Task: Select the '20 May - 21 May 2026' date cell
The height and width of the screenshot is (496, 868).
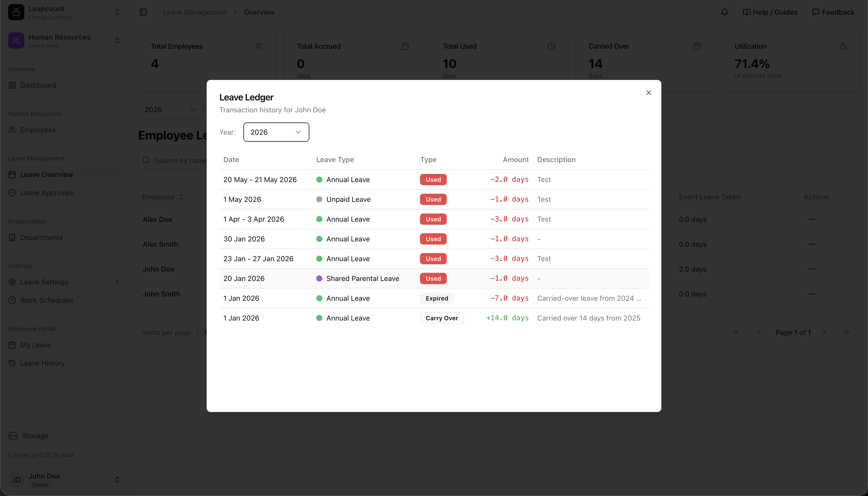Action: point(260,180)
